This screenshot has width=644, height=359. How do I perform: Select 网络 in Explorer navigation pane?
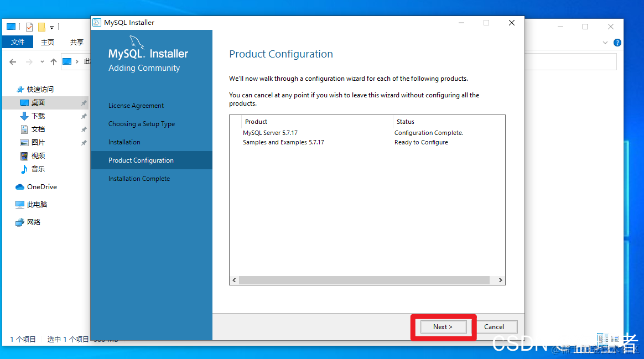34,222
